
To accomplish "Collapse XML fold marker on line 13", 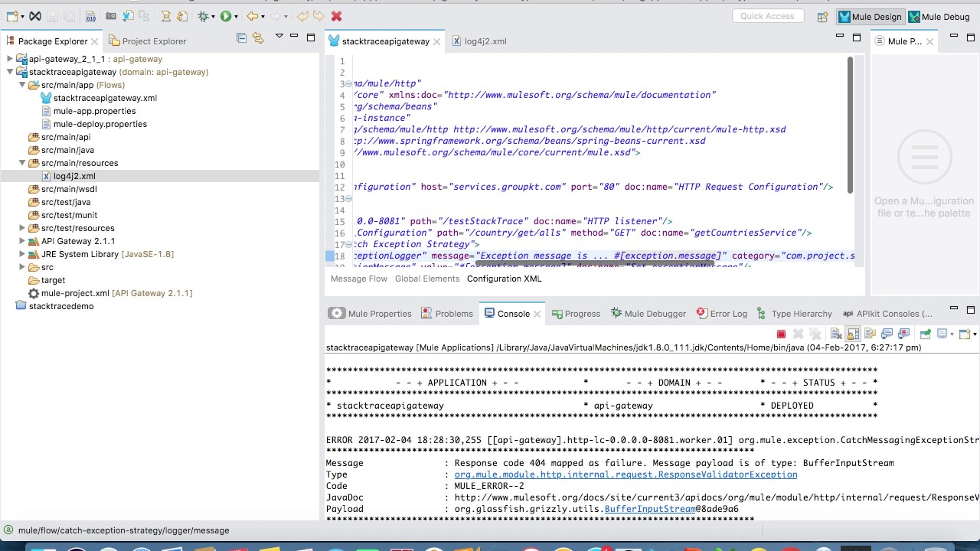I will (349, 199).
